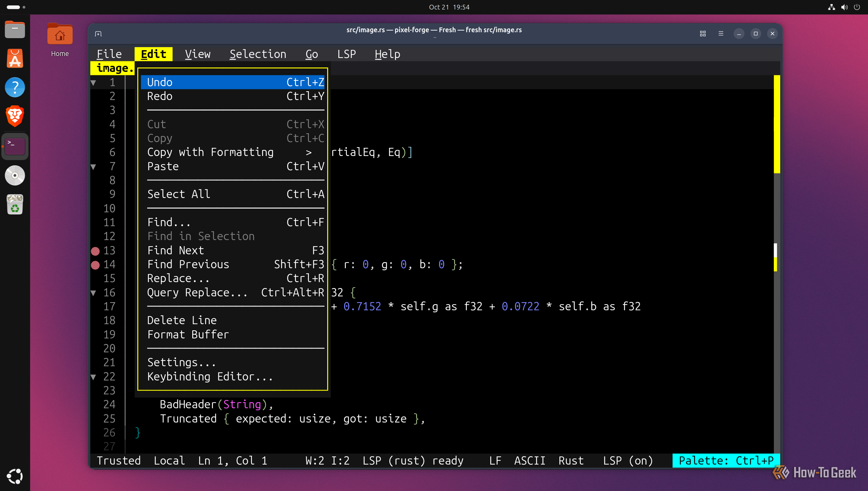Toggle breakpoint marker on line 14
This screenshot has width=868, height=491.
point(95,265)
